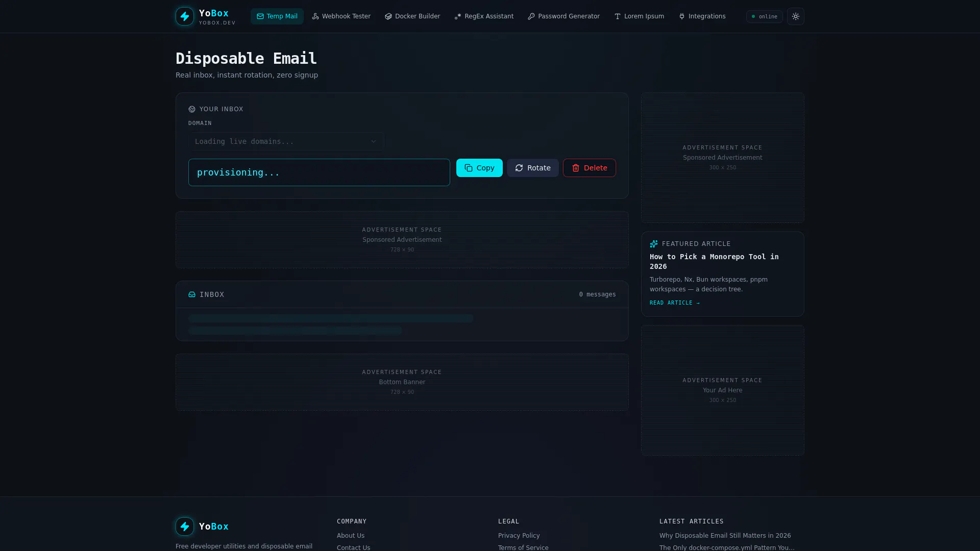Image resolution: width=980 pixels, height=551 pixels.
Task: Open the Password Generator tab
Action: (563, 16)
